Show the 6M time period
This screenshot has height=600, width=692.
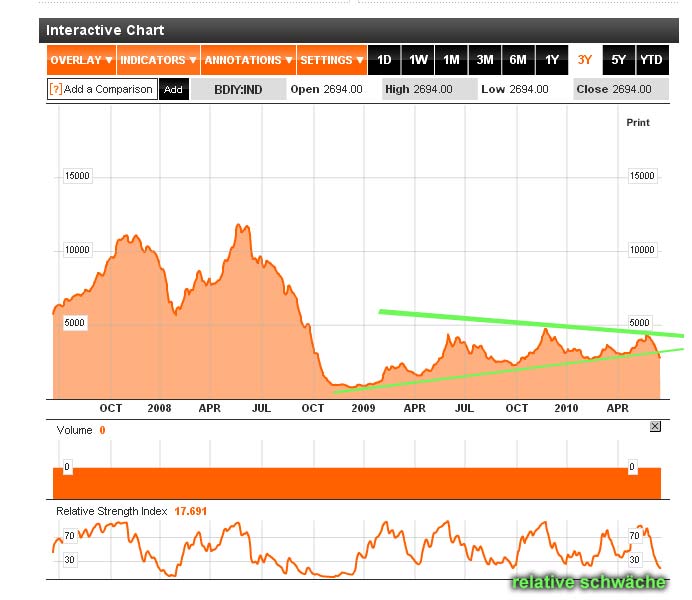(518, 60)
